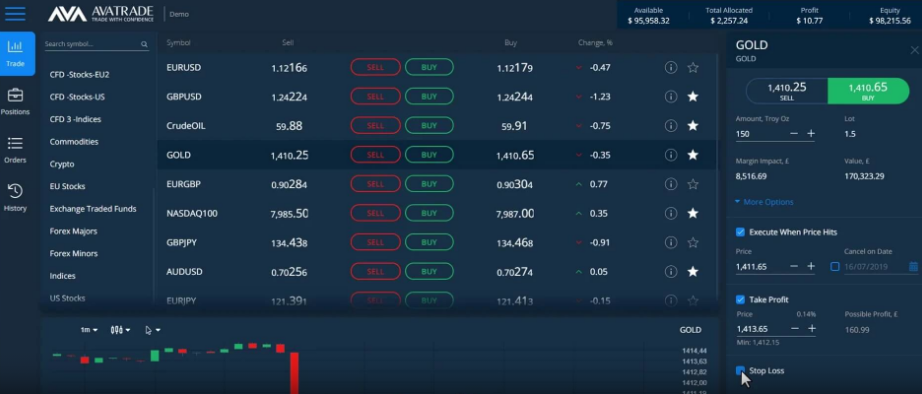Edit the Take Profit price 1,413.65 field
Image resolution: width=922 pixels, height=394 pixels.
(761, 329)
